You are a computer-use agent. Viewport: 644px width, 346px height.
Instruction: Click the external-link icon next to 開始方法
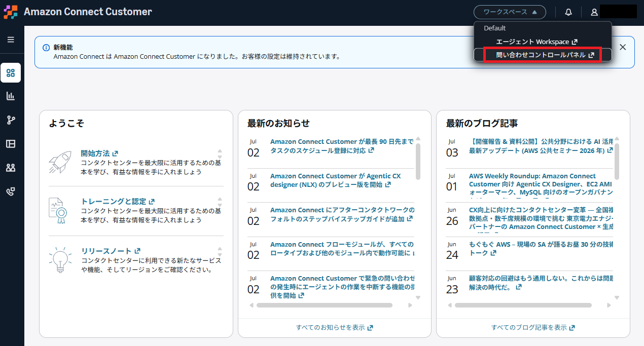click(115, 153)
